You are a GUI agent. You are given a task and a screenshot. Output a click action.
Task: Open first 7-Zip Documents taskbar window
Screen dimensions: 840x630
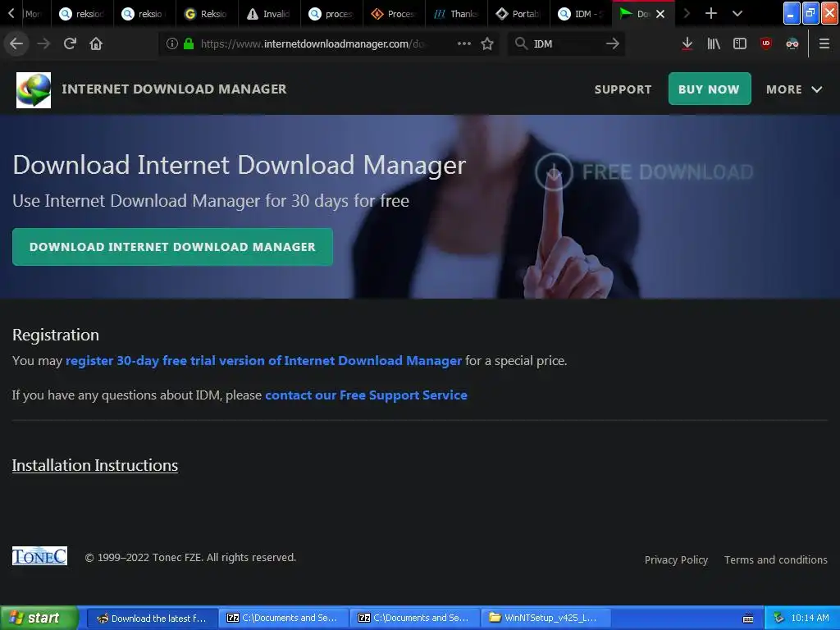pyautogui.click(x=283, y=619)
